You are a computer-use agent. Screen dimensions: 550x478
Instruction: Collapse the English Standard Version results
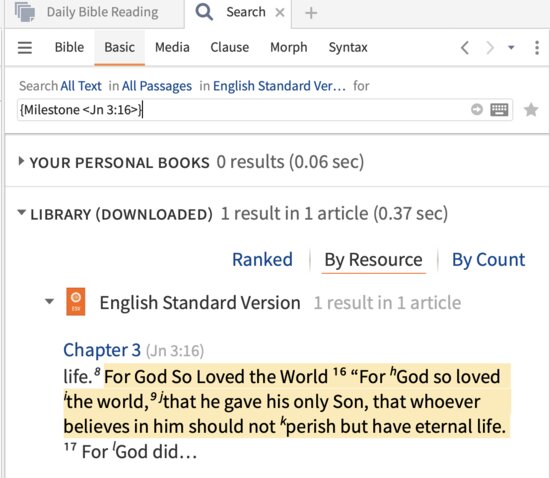(x=50, y=302)
